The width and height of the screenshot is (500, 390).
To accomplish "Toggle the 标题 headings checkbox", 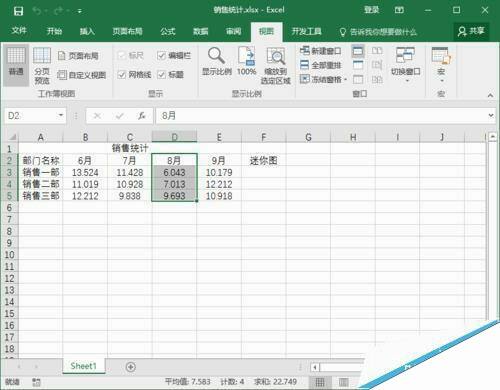I will (162, 75).
